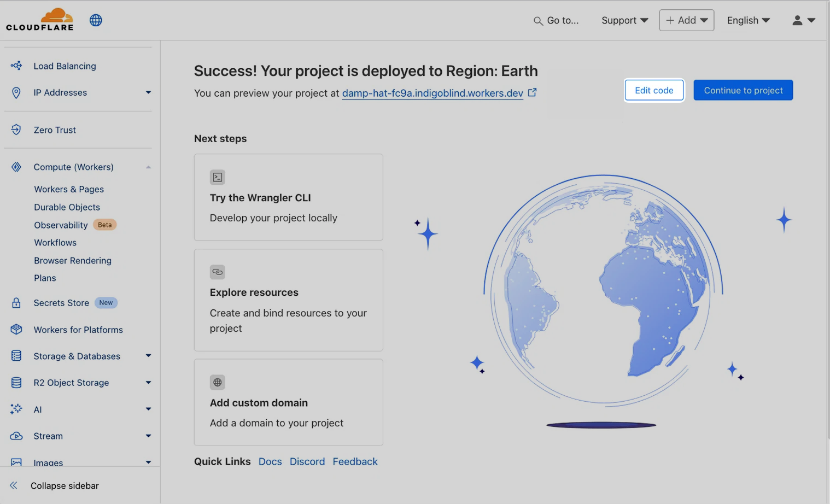This screenshot has width=830, height=504.
Task: Click the Images icon in the sidebar
Action: pos(16,462)
